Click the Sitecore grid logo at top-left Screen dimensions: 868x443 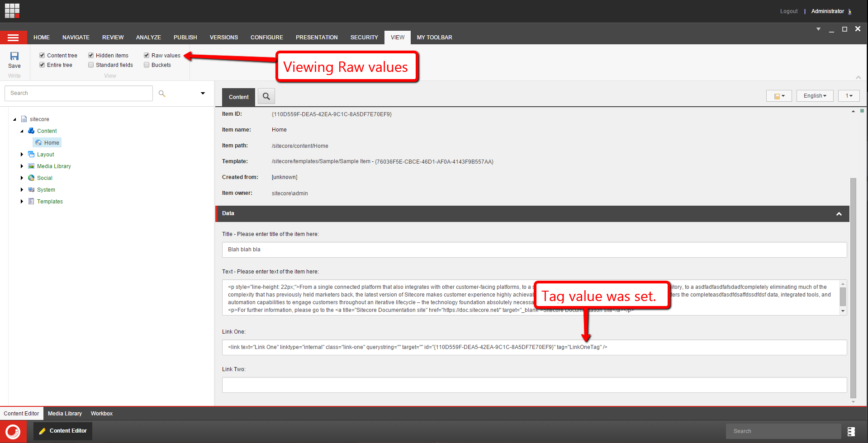[12, 11]
